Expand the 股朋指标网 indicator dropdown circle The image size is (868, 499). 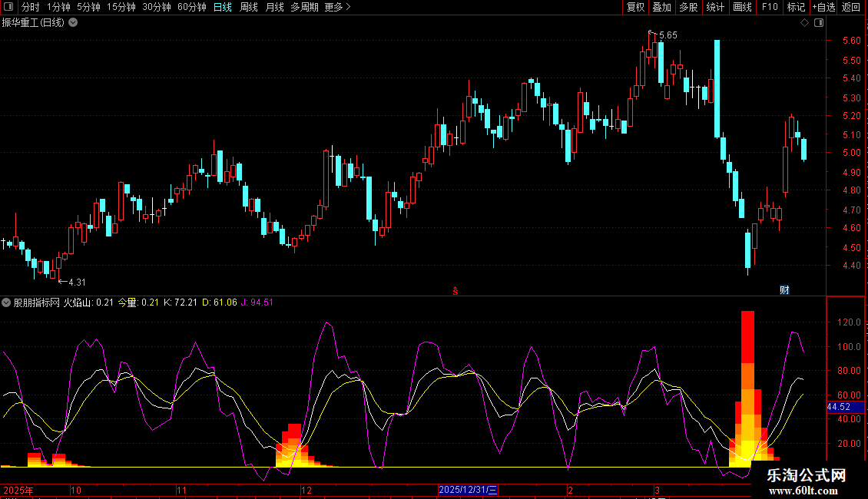tap(6, 302)
